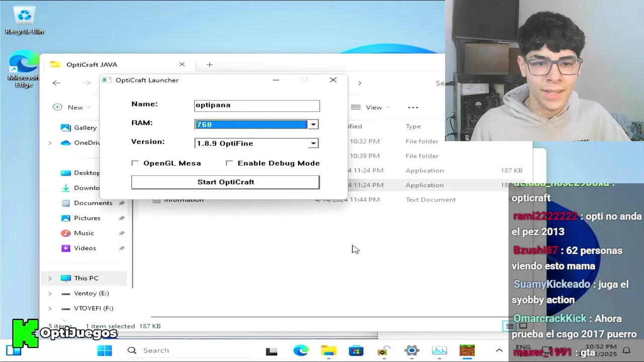Open the RAM dropdown arrow
This screenshot has height=362, width=644.
coord(313,125)
